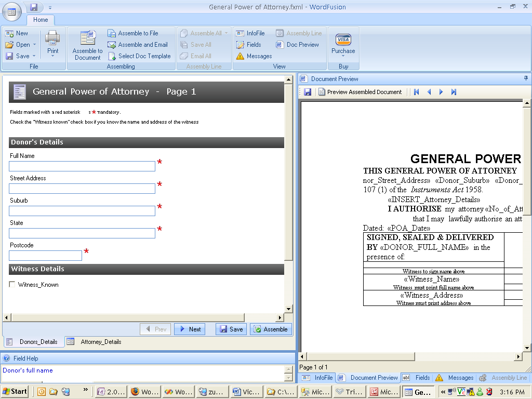Show Messages from the View group
Screen dimensions: 532x399
pos(254,56)
